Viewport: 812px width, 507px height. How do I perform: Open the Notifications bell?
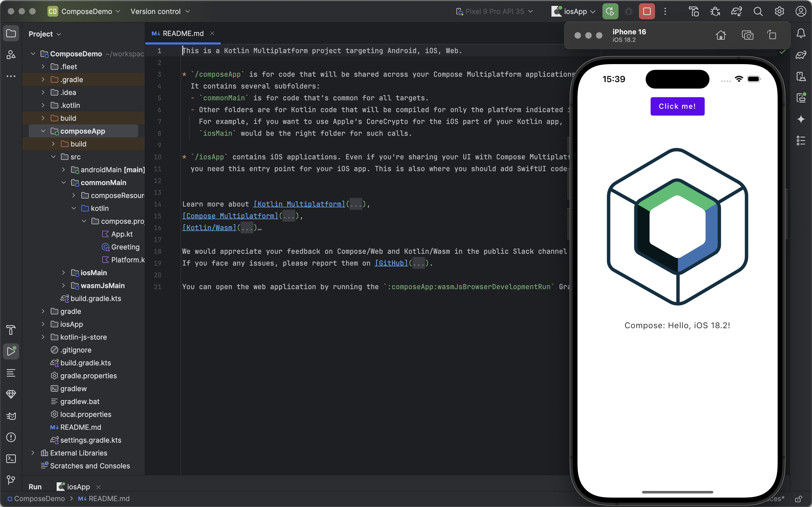click(x=801, y=33)
